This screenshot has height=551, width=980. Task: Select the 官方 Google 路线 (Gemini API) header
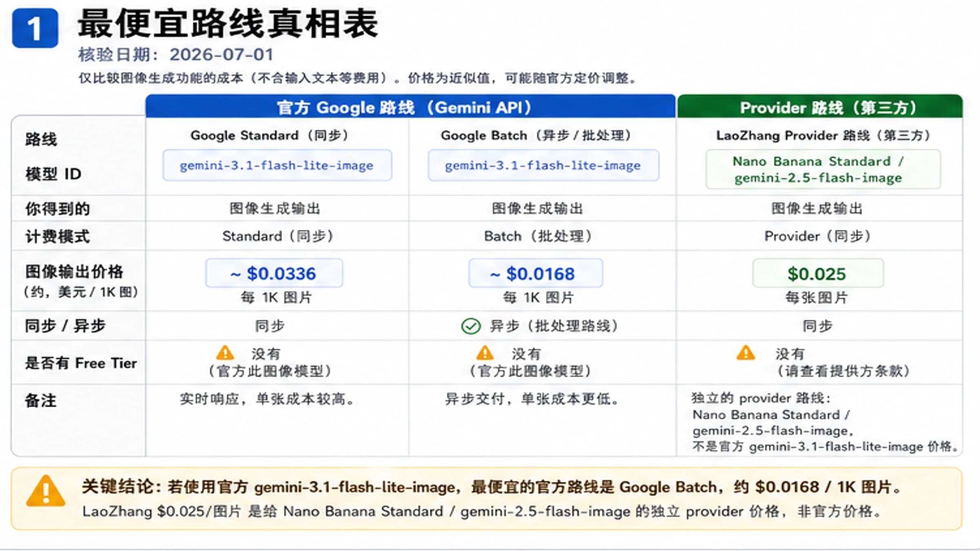(x=410, y=107)
